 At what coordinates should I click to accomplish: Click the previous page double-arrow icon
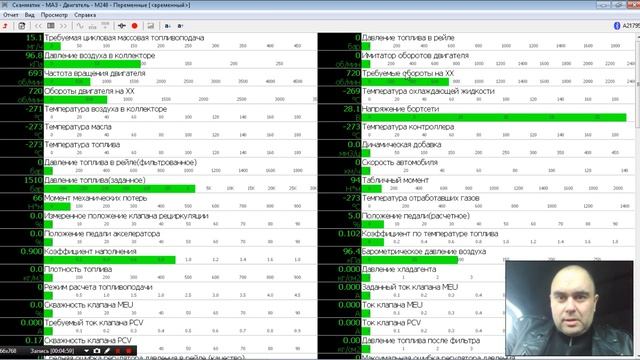click(38, 26)
